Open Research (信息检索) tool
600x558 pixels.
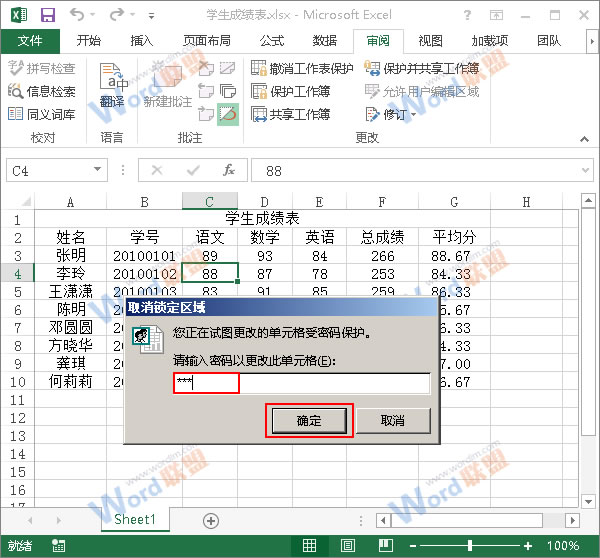(x=41, y=91)
